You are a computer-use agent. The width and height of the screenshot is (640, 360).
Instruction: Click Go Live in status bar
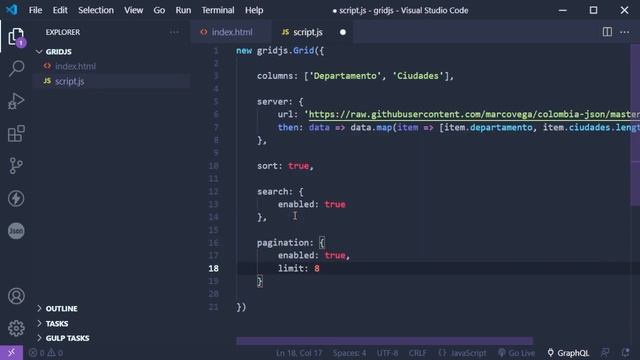[516, 353]
